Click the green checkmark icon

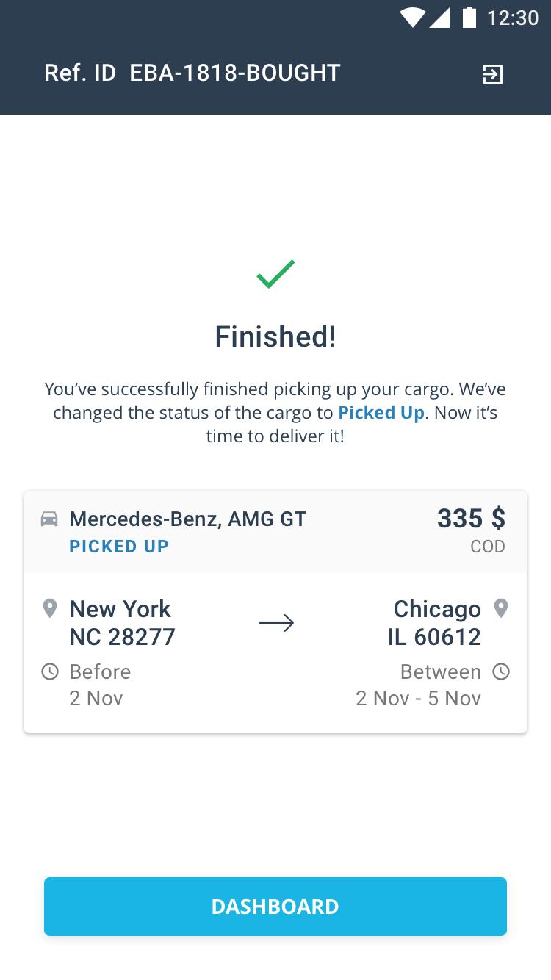(275, 274)
